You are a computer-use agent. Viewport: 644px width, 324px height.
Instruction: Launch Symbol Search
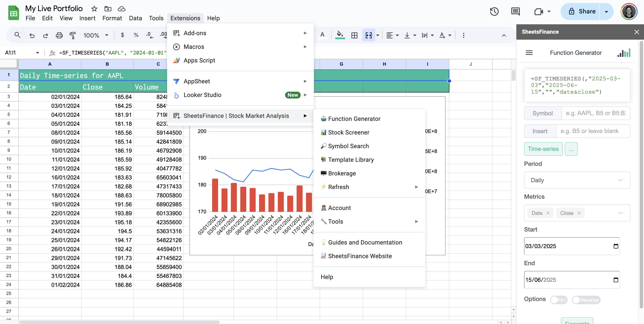348,146
